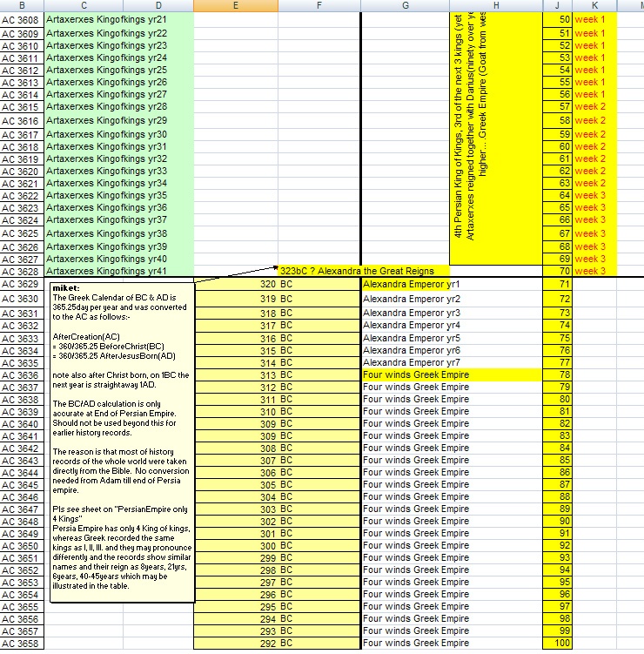This screenshot has width=644, height=654.
Task: Click the highlighted 'Four winds Greek Empire' cell
Action: click(x=452, y=375)
